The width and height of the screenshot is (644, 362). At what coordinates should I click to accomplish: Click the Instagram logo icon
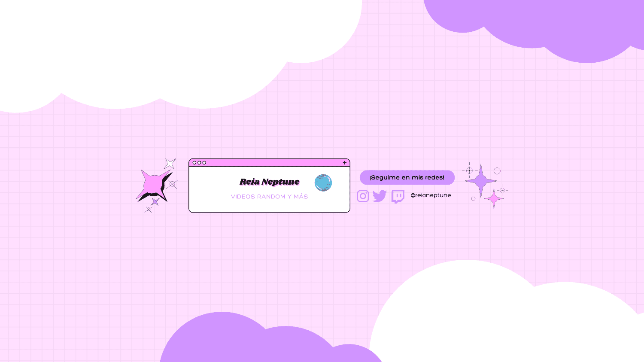(363, 196)
